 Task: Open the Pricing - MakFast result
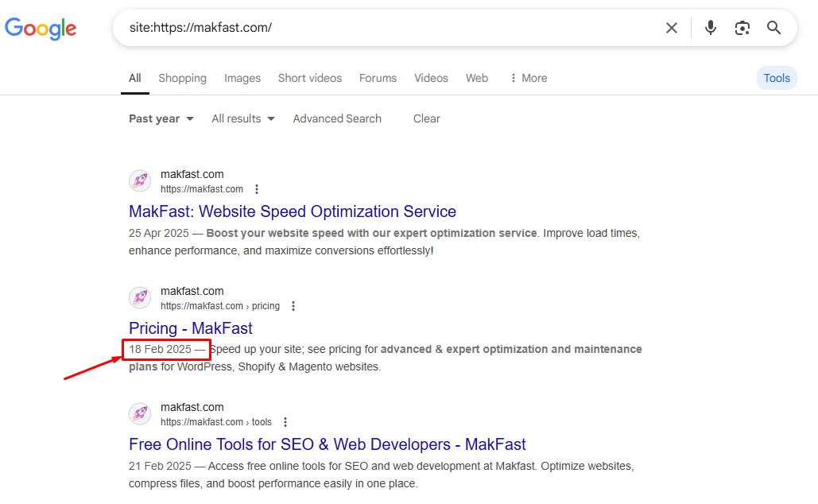(191, 328)
